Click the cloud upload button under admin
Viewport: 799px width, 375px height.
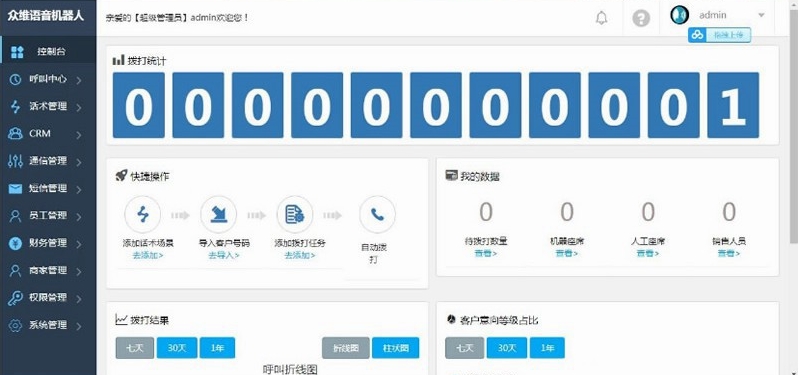point(719,35)
